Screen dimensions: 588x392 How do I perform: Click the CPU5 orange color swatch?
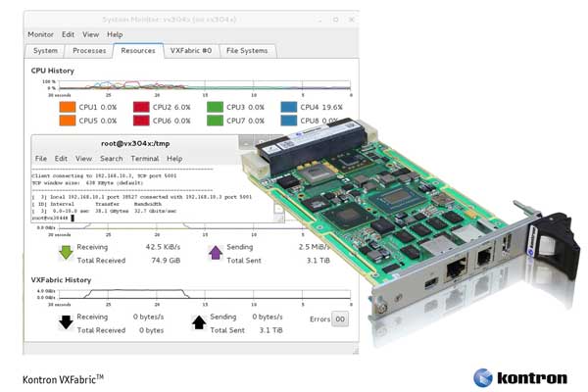coord(68,121)
